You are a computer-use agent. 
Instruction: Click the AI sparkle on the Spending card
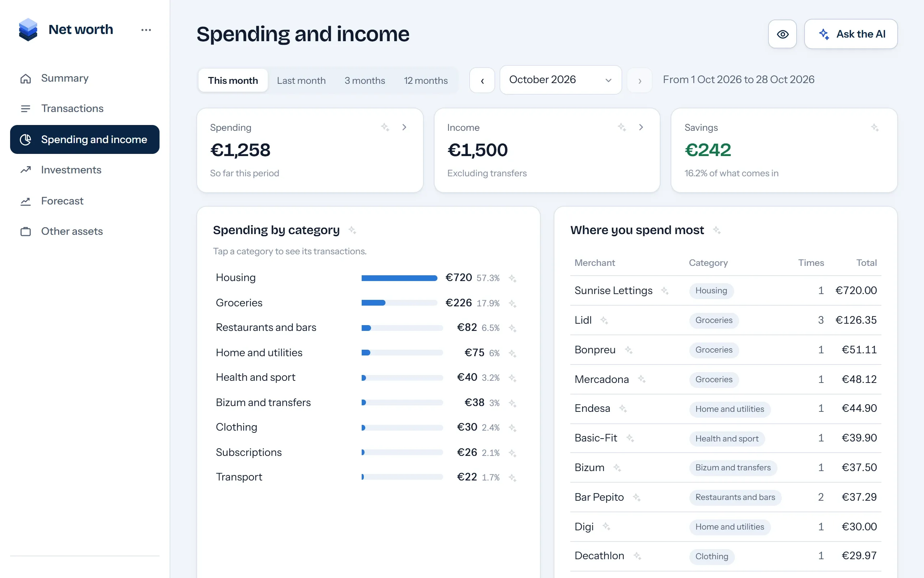385,127
